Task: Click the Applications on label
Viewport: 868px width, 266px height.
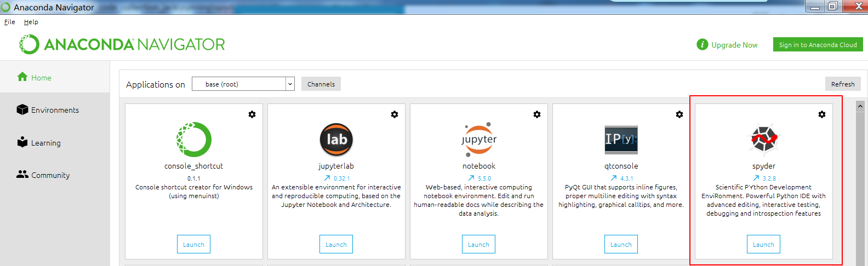Action: click(x=156, y=84)
